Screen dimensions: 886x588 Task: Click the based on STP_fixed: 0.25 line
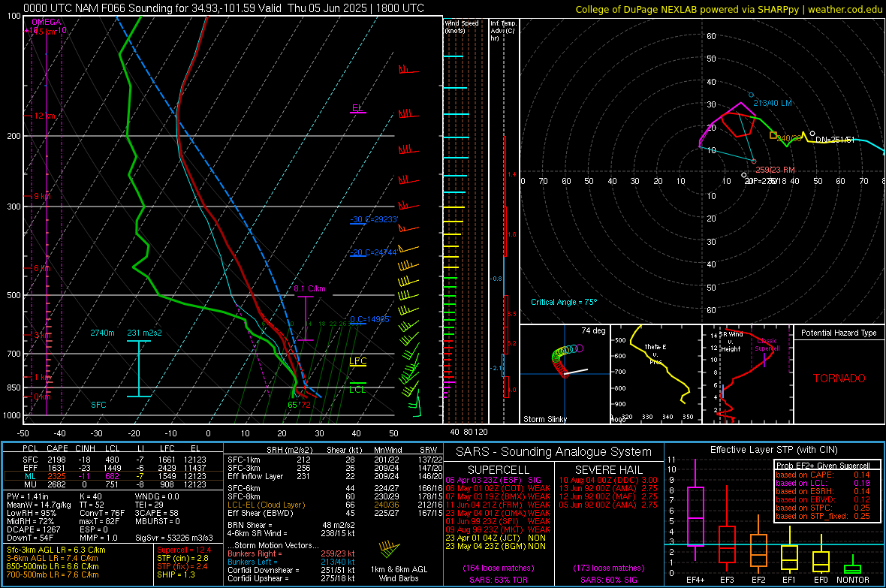pos(823,516)
